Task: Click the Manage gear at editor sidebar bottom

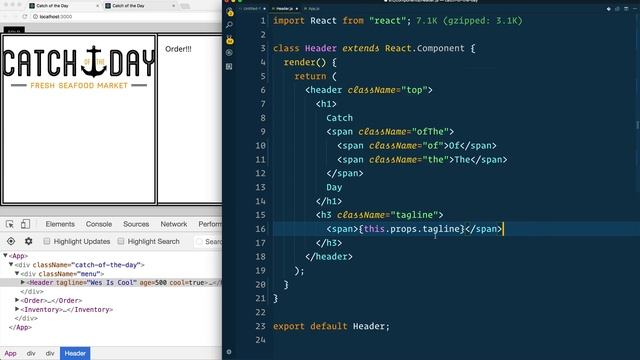Action: [229, 352]
